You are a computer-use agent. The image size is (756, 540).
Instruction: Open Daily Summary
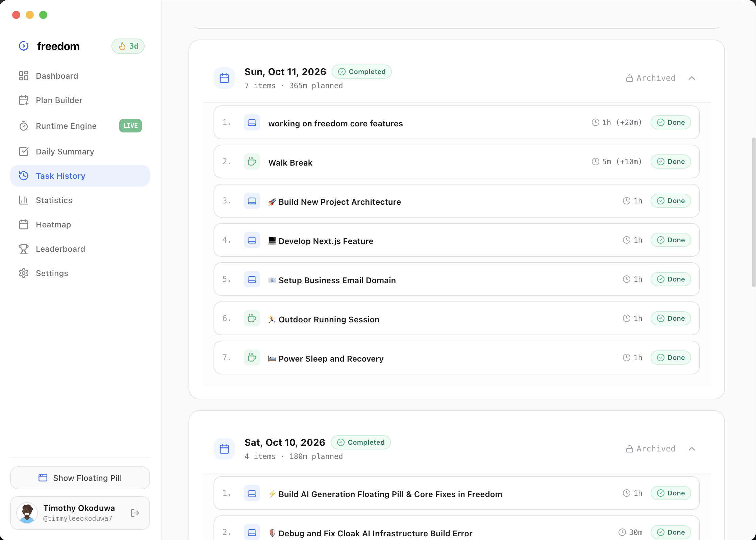pyautogui.click(x=80, y=152)
